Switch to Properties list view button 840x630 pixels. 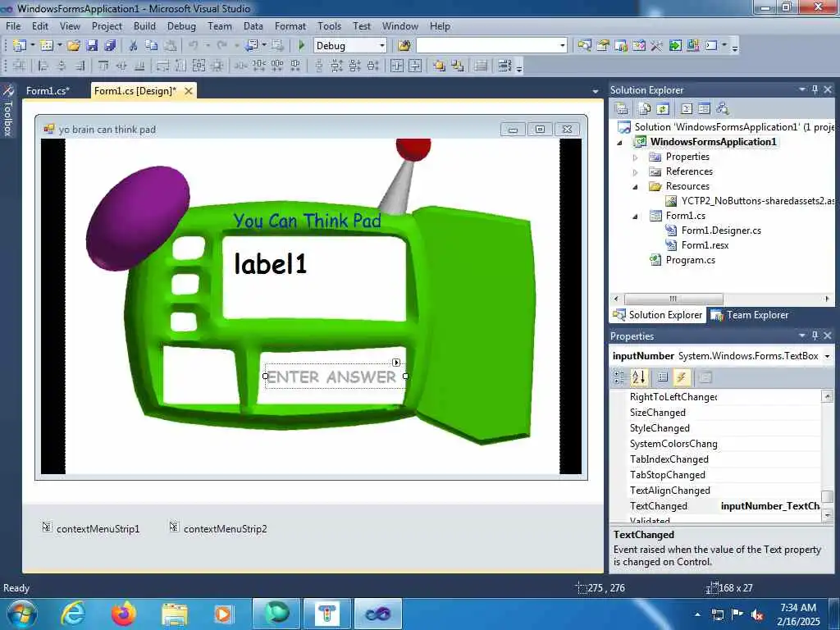click(663, 377)
